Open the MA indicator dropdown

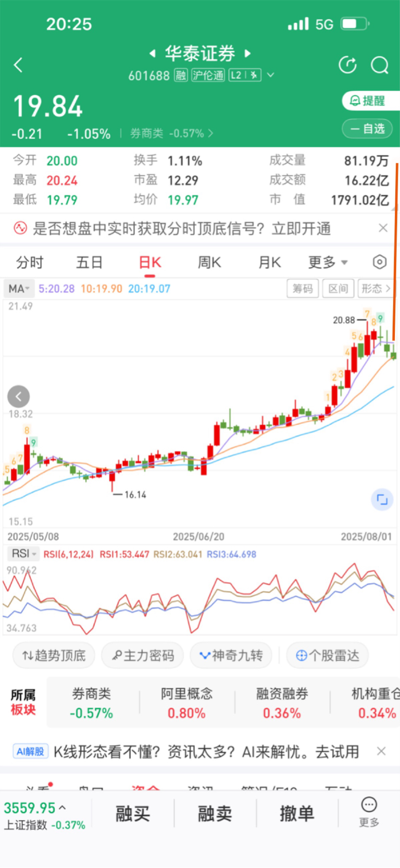(19, 288)
